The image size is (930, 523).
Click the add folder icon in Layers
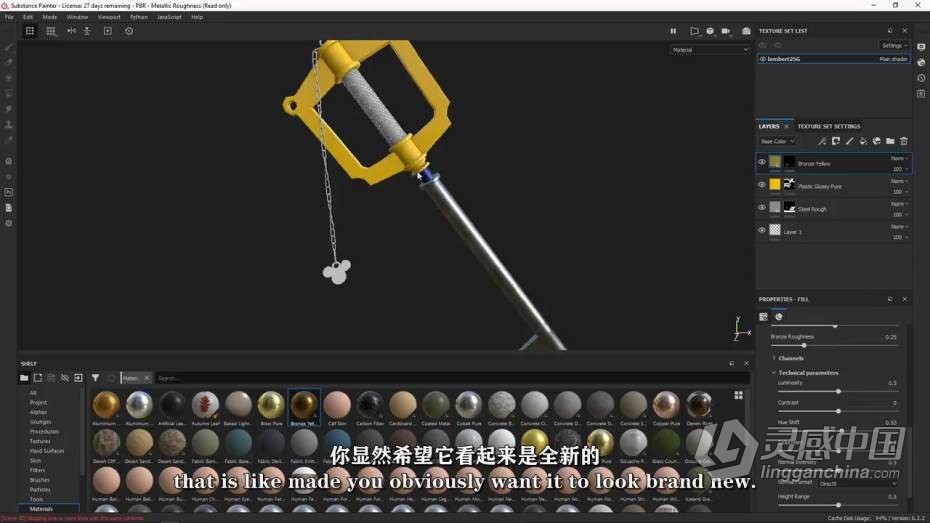[890, 141]
